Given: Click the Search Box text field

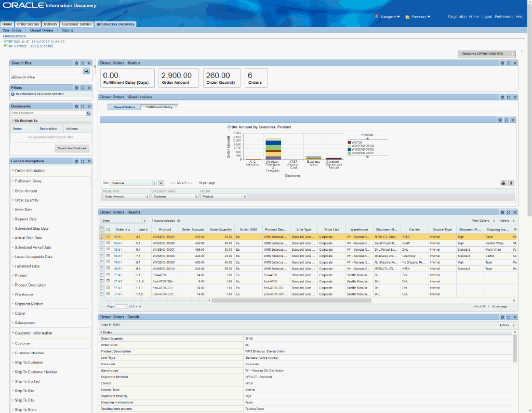Looking at the screenshot, I should [x=47, y=71].
